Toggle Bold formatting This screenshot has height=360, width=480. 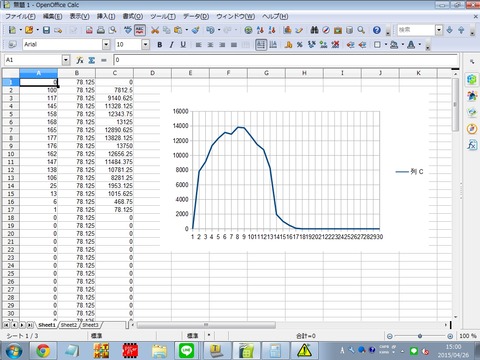[x=160, y=44]
